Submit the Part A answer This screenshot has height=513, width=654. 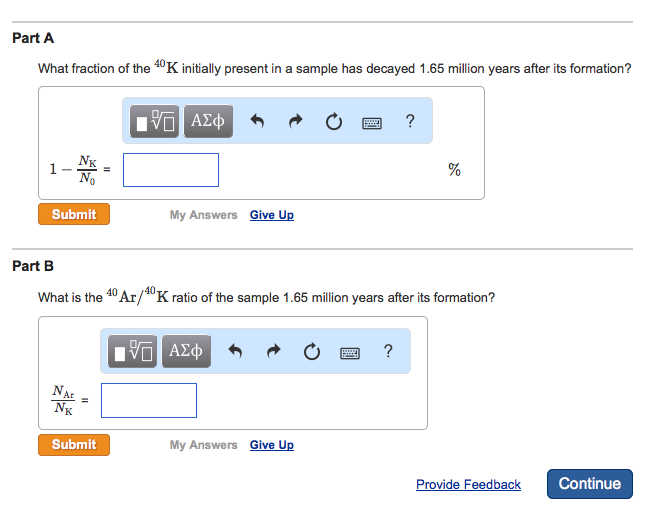[74, 214]
